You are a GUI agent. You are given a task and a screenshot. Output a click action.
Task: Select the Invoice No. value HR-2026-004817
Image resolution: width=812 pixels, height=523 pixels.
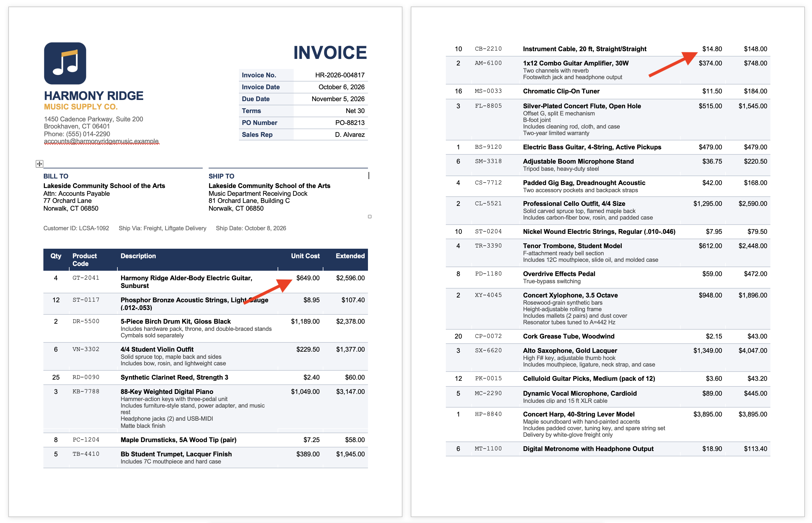[x=340, y=75]
